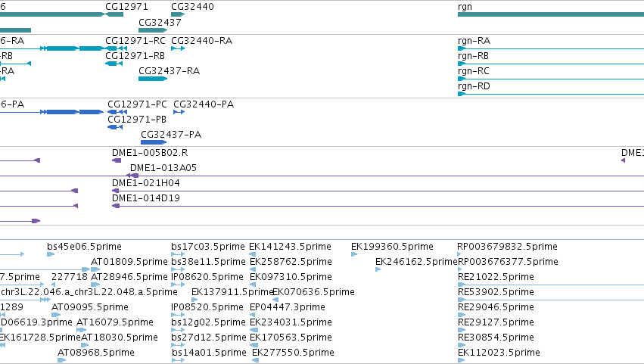Select the CG32437-RA transcript glyph

point(153,79)
